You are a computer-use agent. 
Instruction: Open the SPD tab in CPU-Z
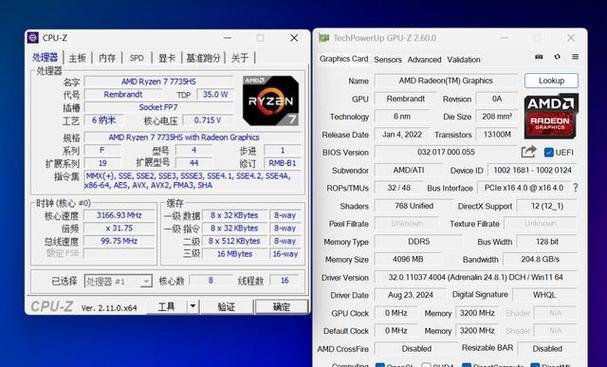pyautogui.click(x=137, y=58)
